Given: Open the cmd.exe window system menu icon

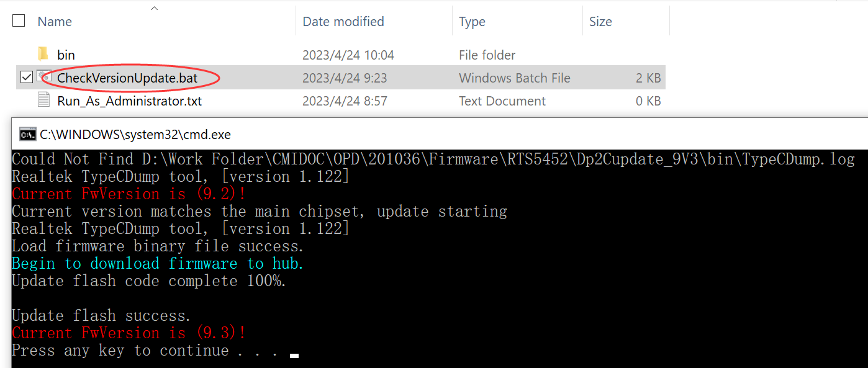Looking at the screenshot, I should point(27,133).
